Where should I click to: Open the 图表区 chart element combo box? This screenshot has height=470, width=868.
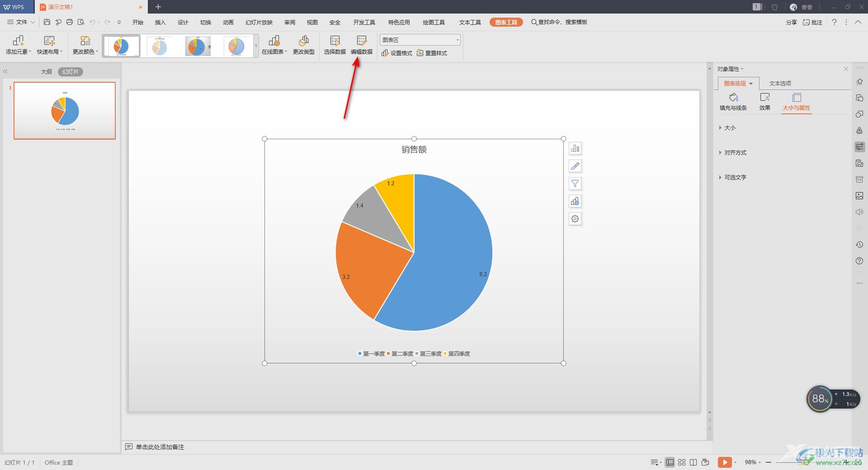click(x=420, y=40)
